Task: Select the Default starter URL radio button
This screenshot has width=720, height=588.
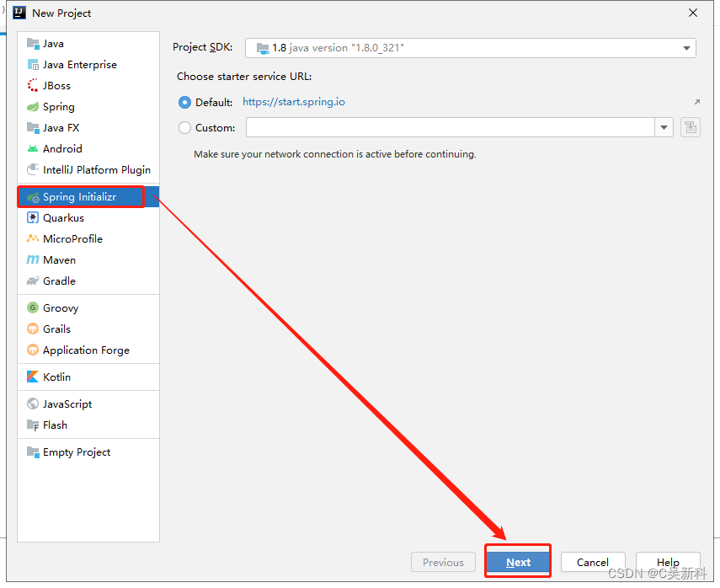Action: 184,102
